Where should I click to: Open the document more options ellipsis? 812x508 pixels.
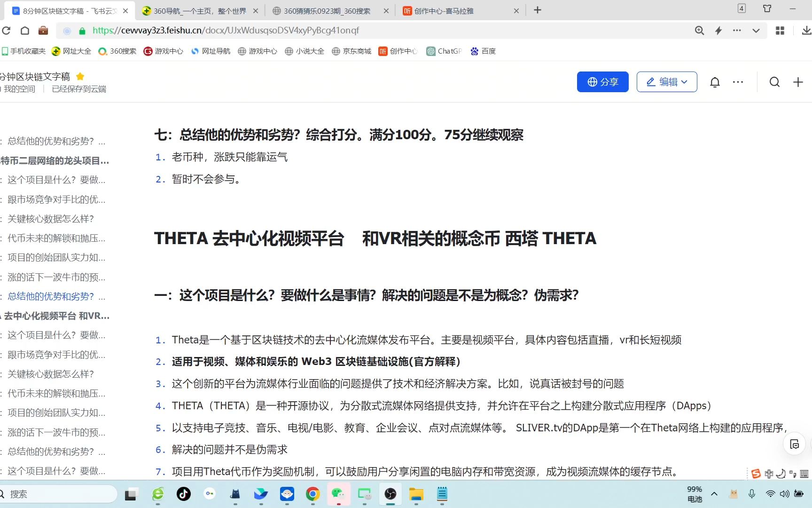(x=738, y=82)
